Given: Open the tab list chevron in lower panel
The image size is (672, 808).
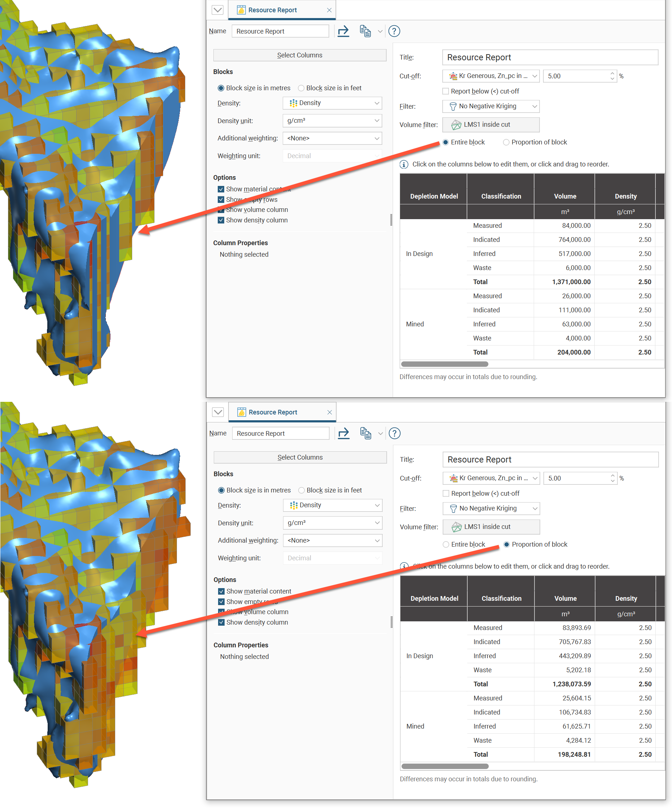Looking at the screenshot, I should [x=218, y=412].
